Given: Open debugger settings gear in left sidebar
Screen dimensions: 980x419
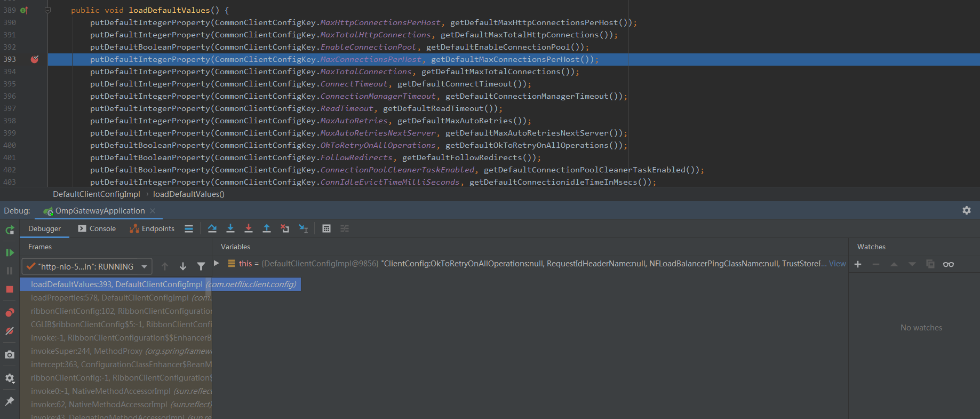Looking at the screenshot, I should [10, 378].
